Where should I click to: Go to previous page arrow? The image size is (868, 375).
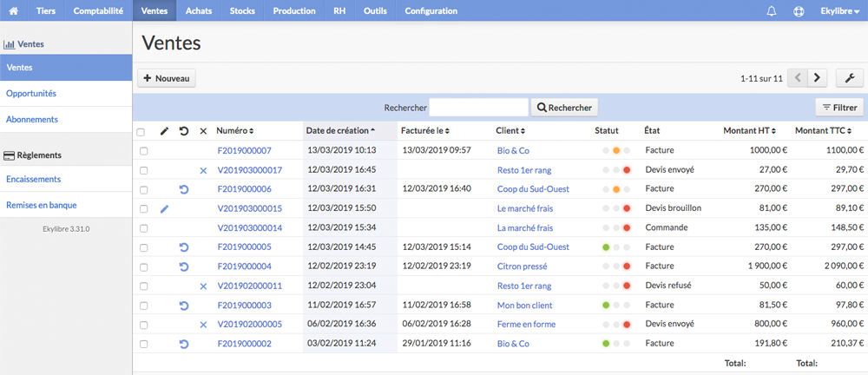click(798, 78)
